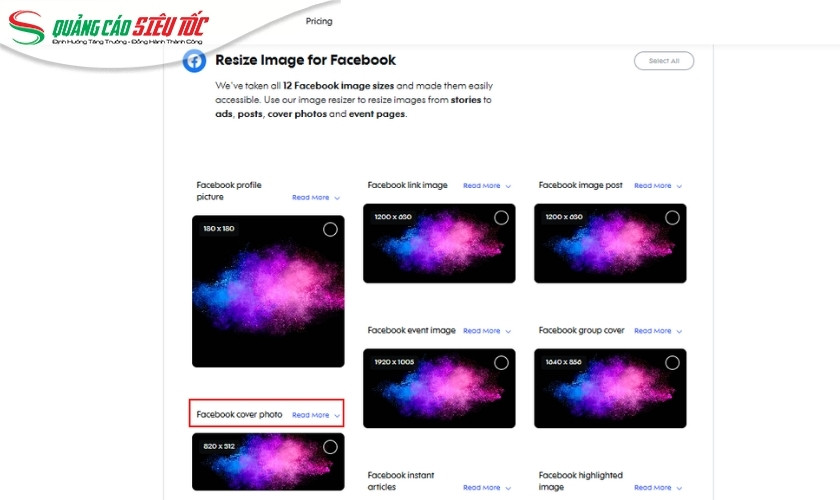The width and height of the screenshot is (840, 500).
Task: Expand Read More for Facebook cover photo
Action: pos(316,415)
